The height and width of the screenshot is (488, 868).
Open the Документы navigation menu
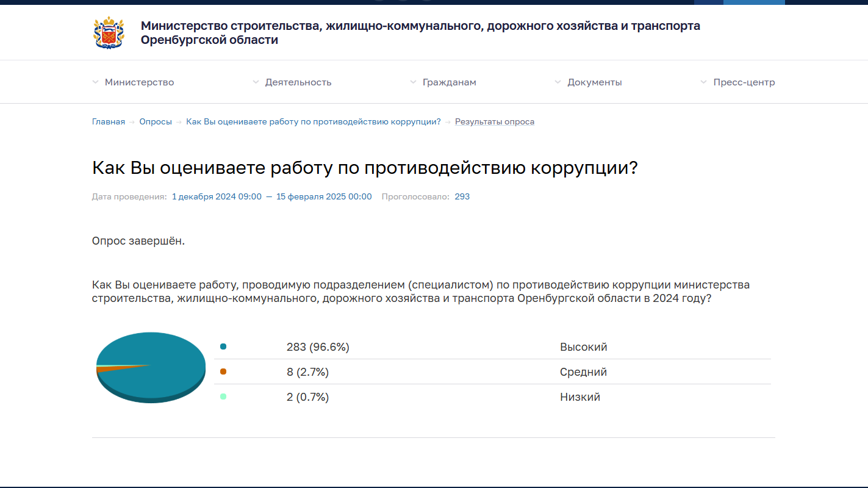click(594, 82)
